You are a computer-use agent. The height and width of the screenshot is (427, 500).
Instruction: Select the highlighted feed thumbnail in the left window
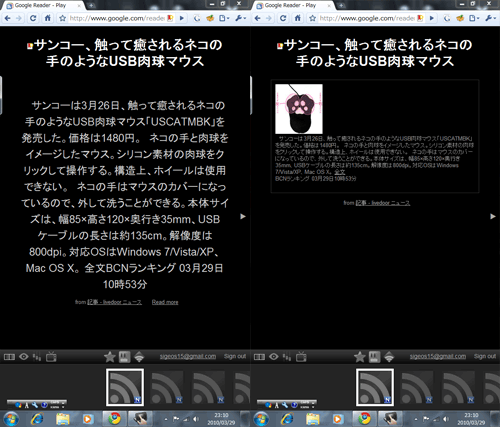125,387
